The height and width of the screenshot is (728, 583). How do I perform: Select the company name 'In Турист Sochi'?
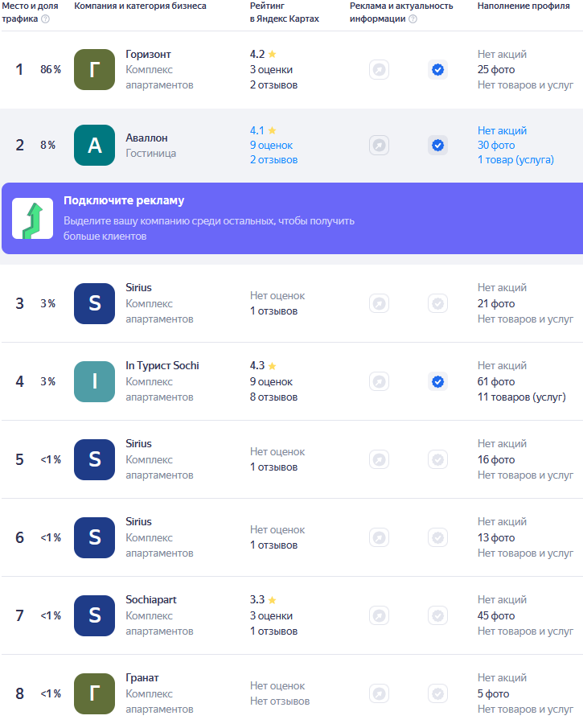(162, 366)
